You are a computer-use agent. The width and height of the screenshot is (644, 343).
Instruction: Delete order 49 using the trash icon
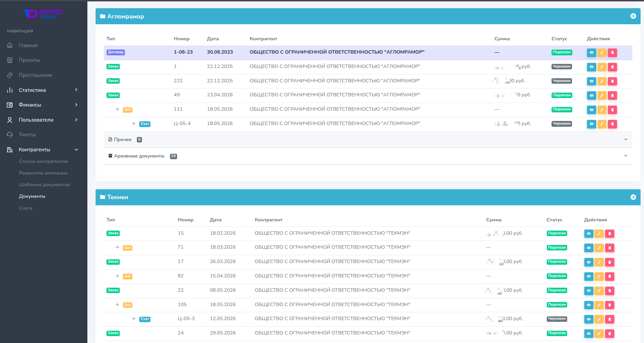612,96
